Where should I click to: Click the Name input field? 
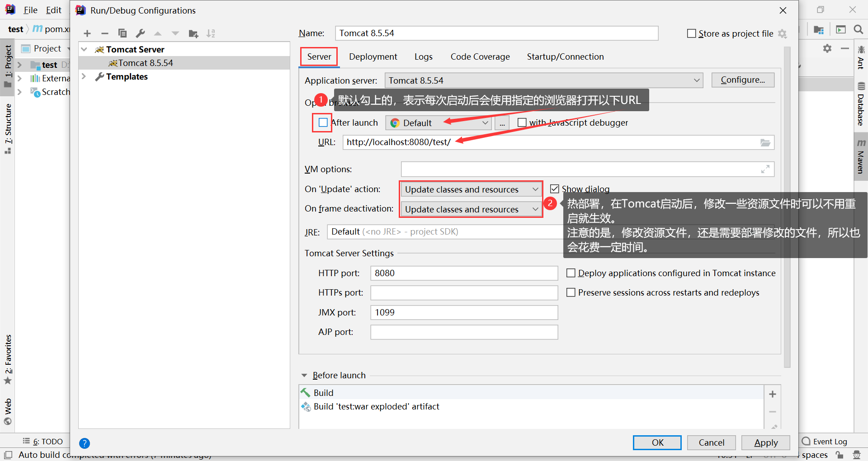pos(496,33)
